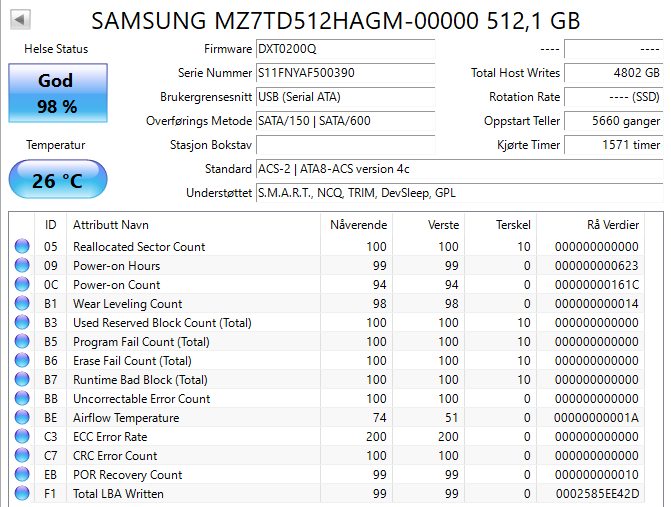
Task: Select the ID column header
Action: 50,225
